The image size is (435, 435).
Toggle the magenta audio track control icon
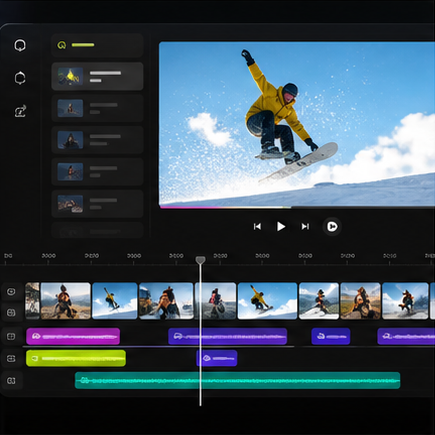(x=11, y=336)
